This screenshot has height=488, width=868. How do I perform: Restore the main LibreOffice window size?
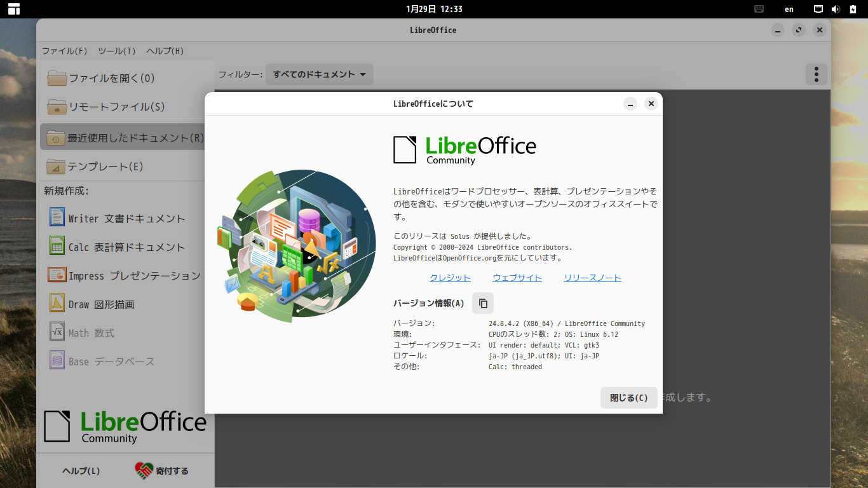[799, 30]
